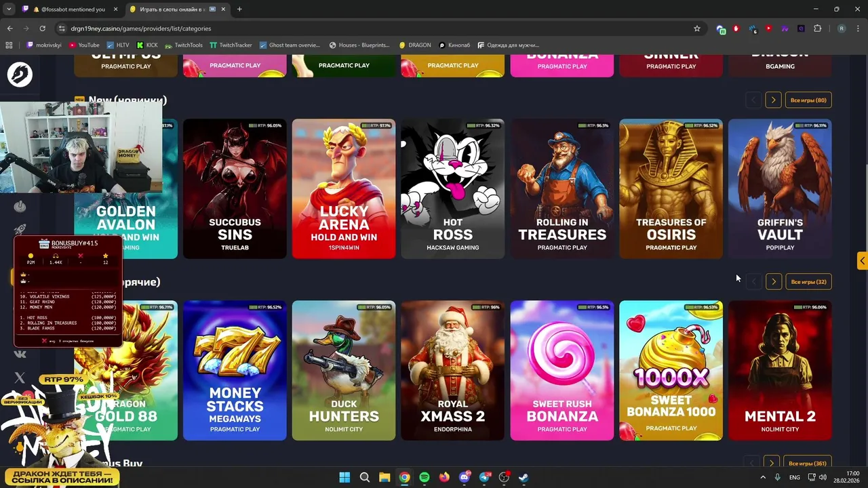Open the mokrivskyi bookmark
The height and width of the screenshot is (488, 868).
pos(44,45)
